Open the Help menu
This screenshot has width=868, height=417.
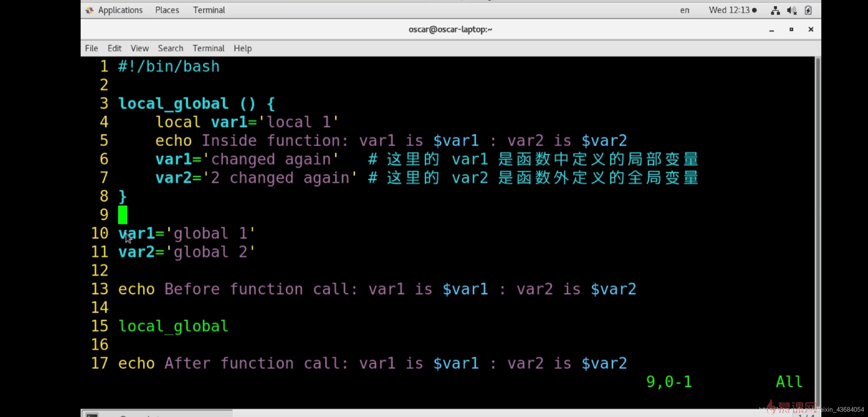click(x=242, y=48)
